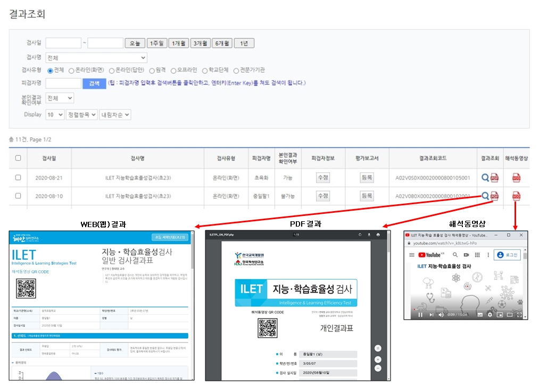Click magnifier icon in 2020-08-10 row
539x392 pixels.
coord(485,196)
